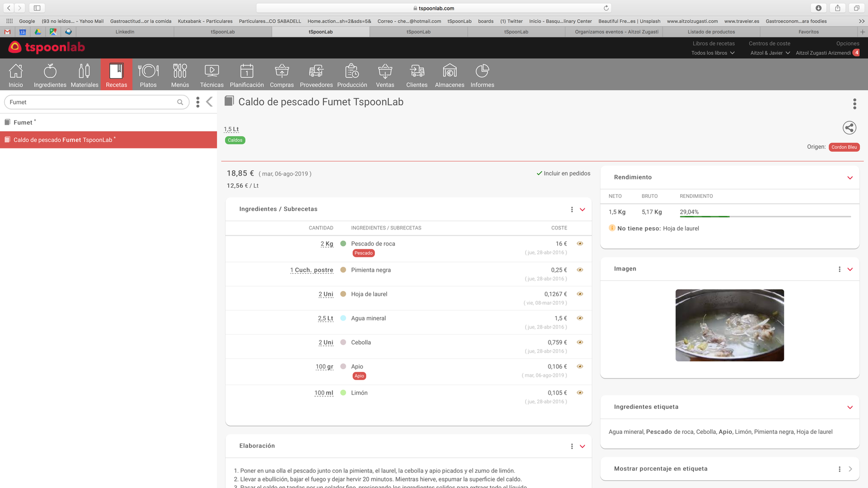The width and height of the screenshot is (868, 488).
Task: Switch to Organizamos eventos browser tab
Action: click(616, 32)
